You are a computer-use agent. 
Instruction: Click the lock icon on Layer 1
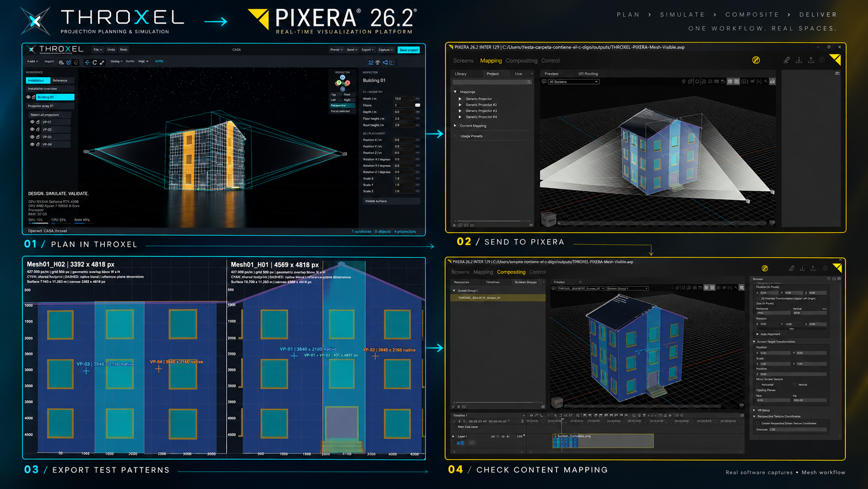coord(498,437)
